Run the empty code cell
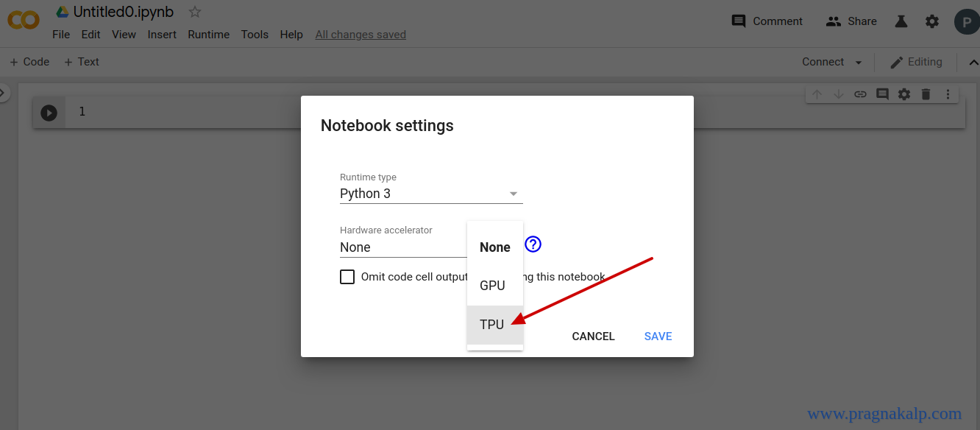Screen dimensions: 980x430 (49, 112)
